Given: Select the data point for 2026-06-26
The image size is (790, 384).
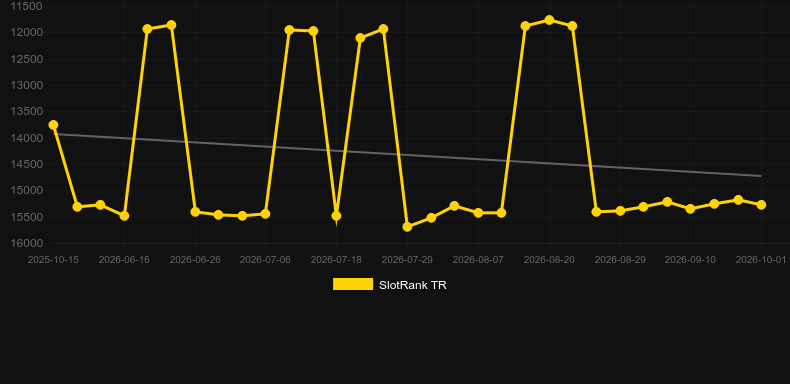Looking at the screenshot, I should [x=195, y=212].
